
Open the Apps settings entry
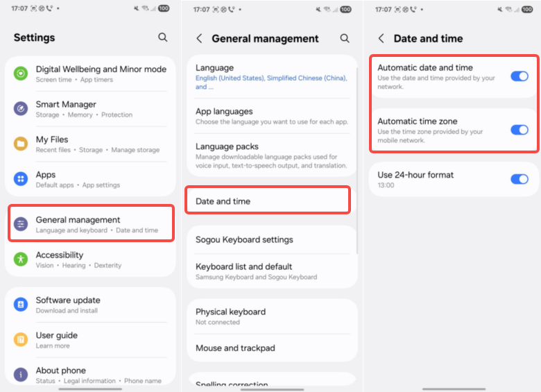[90, 179]
